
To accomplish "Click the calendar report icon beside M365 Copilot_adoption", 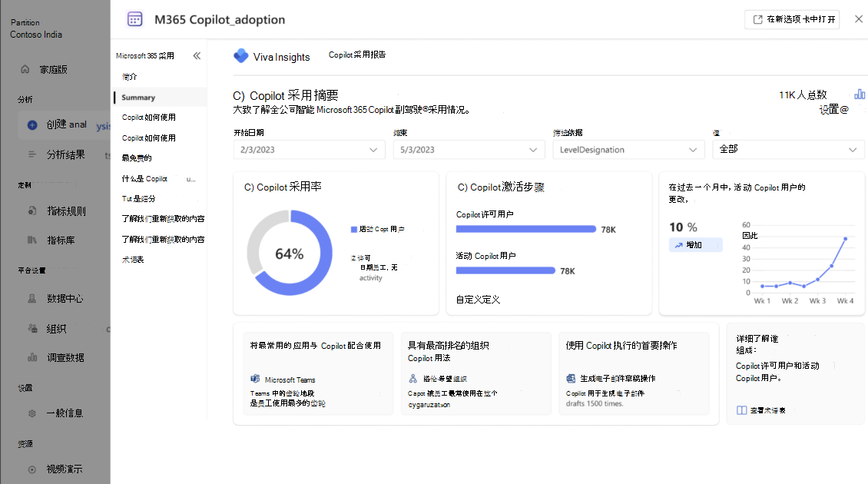I will point(135,19).
